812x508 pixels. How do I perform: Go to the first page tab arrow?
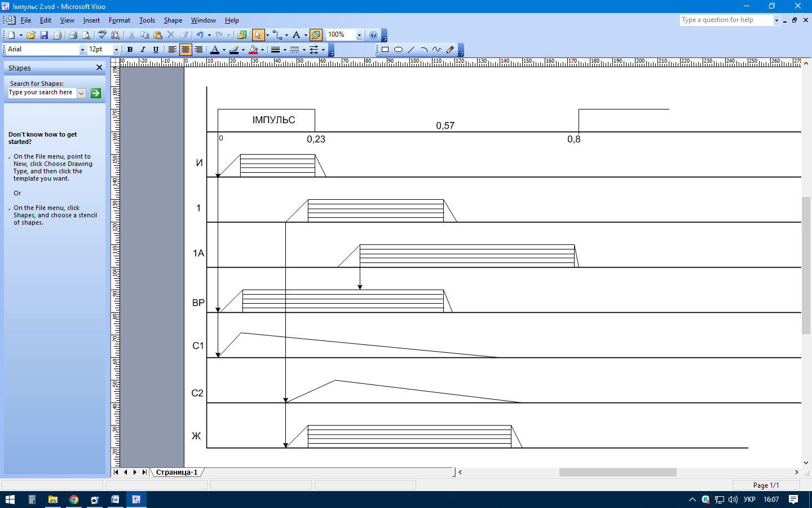click(x=116, y=472)
